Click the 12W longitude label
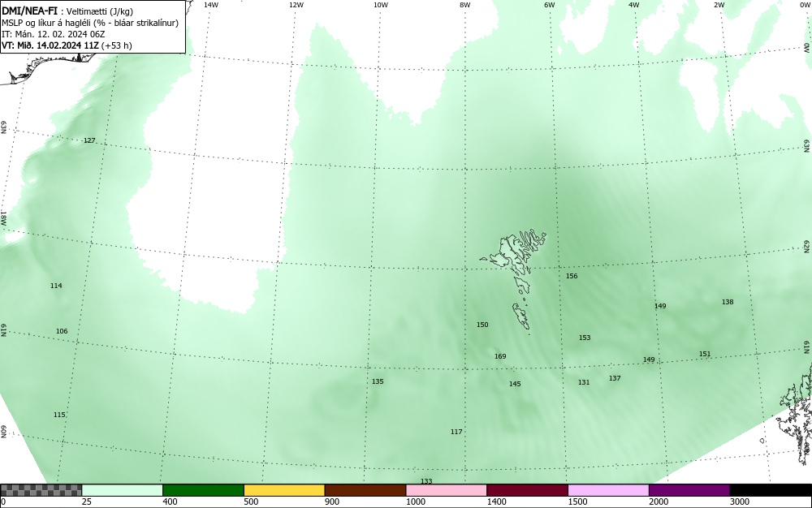Viewport: 812px width, 508px height. coord(296,5)
